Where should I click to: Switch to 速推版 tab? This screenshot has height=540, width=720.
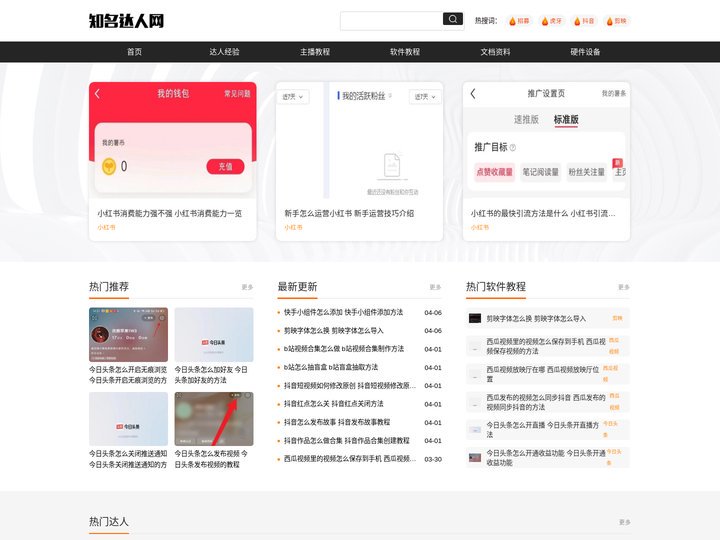click(526, 119)
